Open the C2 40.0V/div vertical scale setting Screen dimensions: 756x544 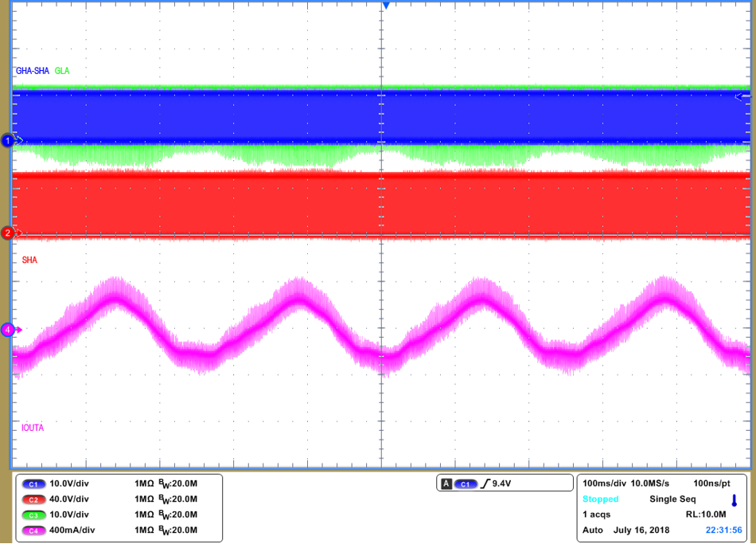pos(70,498)
